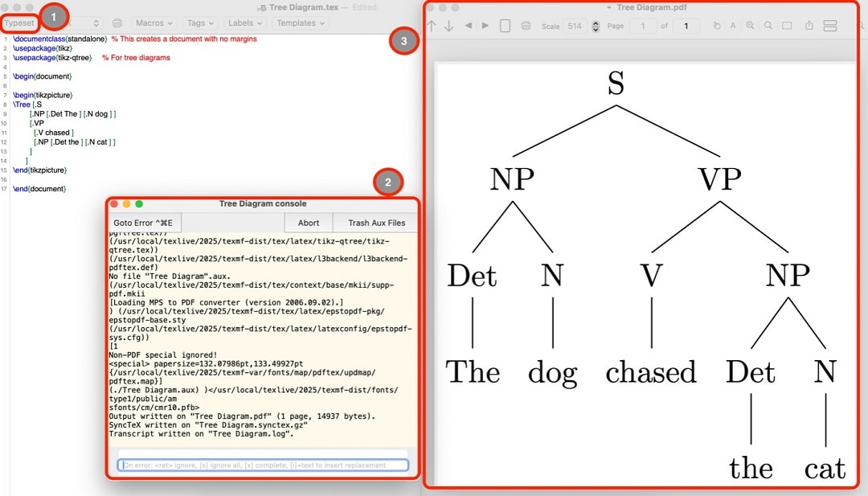Click the rotate icon in PDF toolbar
The width and height of the screenshot is (868, 496).
point(717,26)
